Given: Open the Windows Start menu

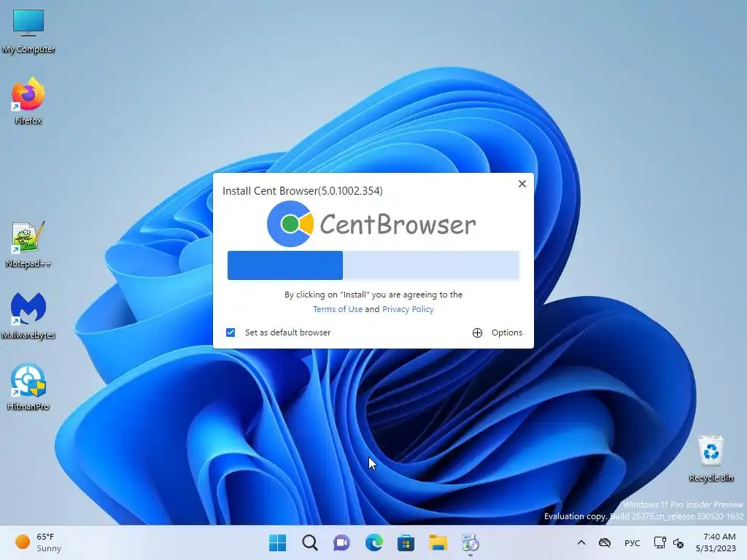Looking at the screenshot, I should (278, 542).
